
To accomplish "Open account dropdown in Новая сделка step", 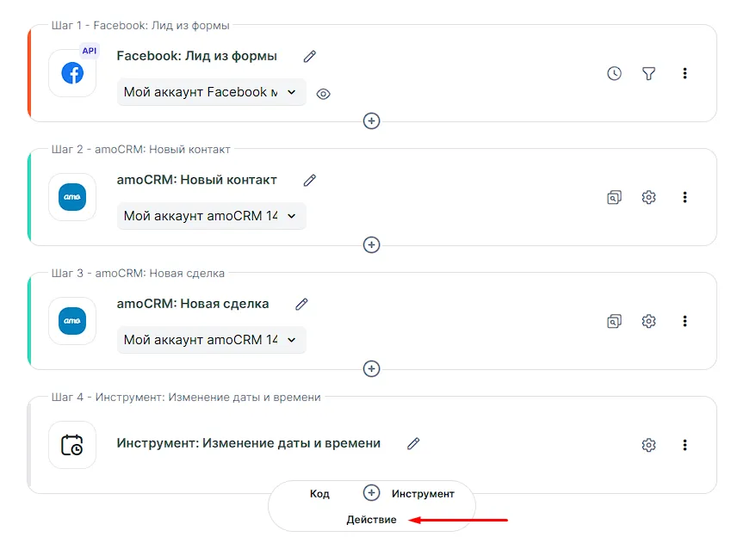I will [x=211, y=340].
